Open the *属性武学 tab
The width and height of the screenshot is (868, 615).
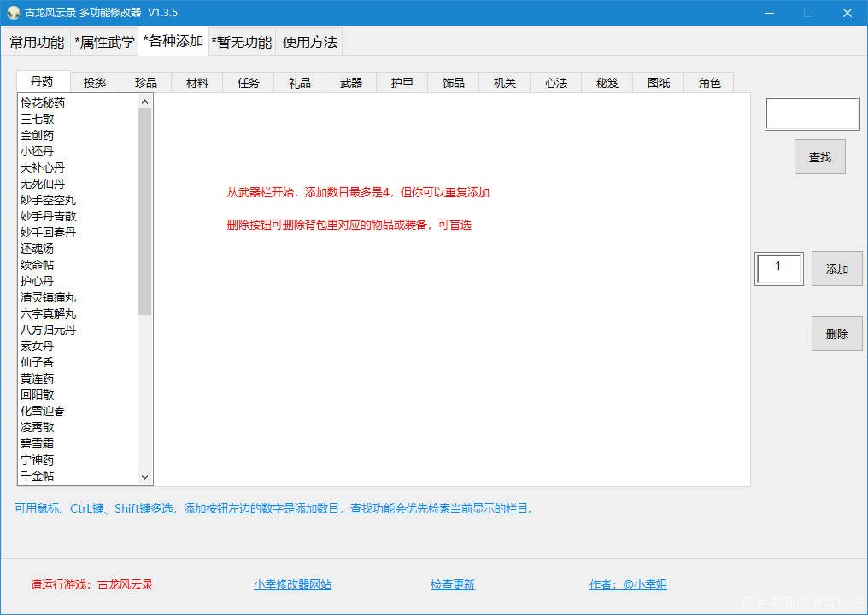point(104,40)
